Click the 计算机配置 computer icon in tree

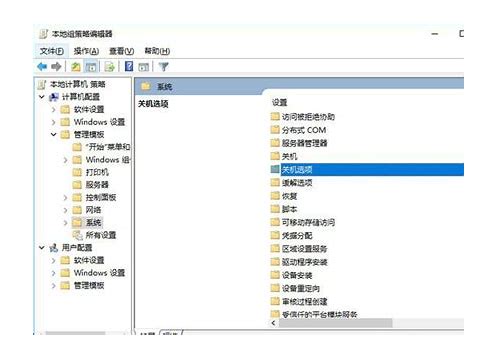54,97
